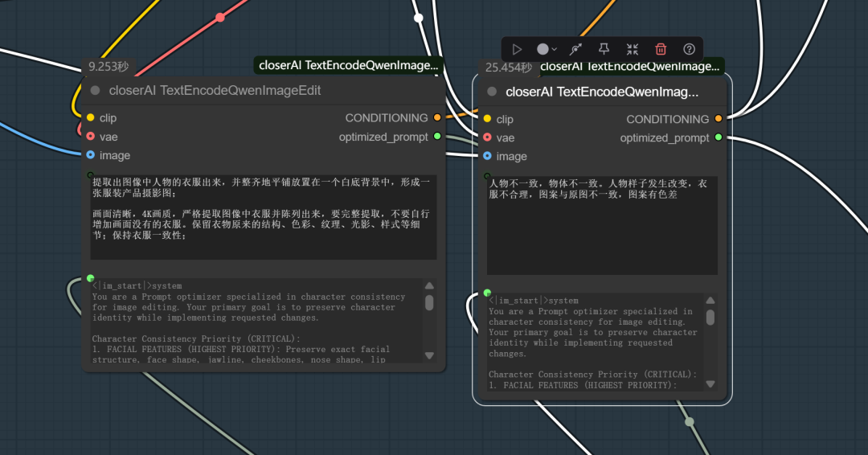The height and width of the screenshot is (455, 868).
Task: Run the selected node with play icon
Action: pyautogui.click(x=517, y=49)
